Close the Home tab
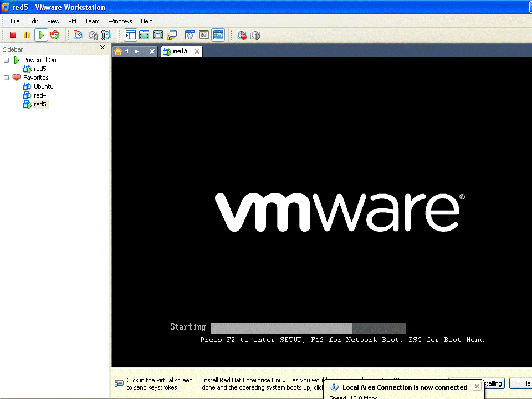532x399 pixels. [152, 51]
